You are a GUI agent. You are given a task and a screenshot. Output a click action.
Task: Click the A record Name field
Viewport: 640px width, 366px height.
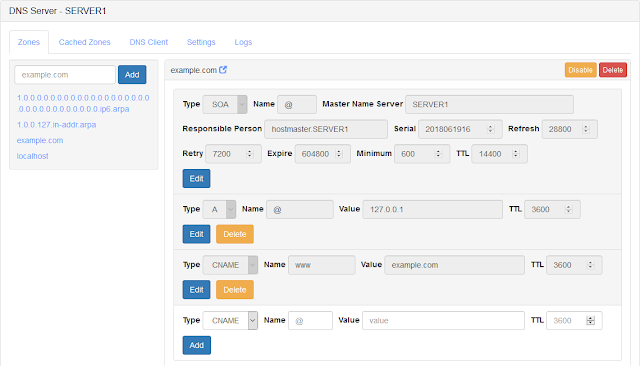[x=300, y=209]
